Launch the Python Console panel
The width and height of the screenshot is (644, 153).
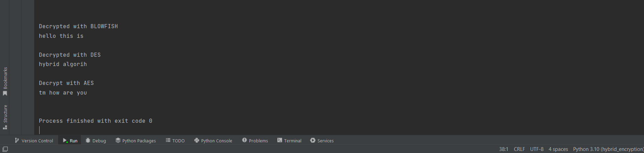[x=213, y=141]
